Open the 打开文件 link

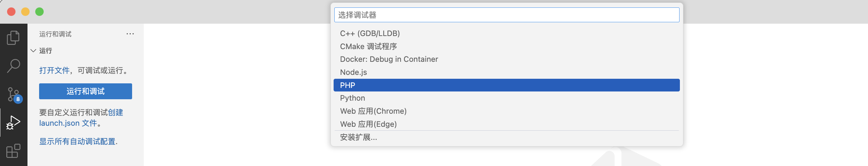[54, 71]
